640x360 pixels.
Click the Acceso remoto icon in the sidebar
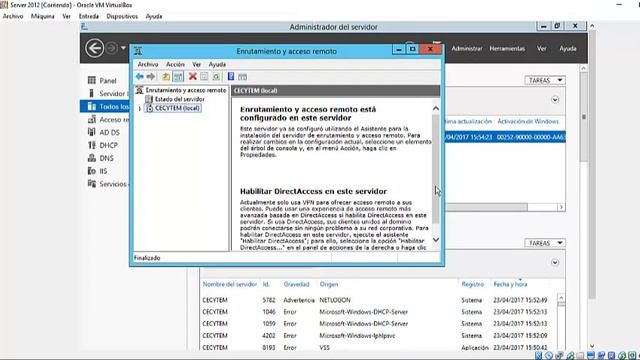coord(92,120)
